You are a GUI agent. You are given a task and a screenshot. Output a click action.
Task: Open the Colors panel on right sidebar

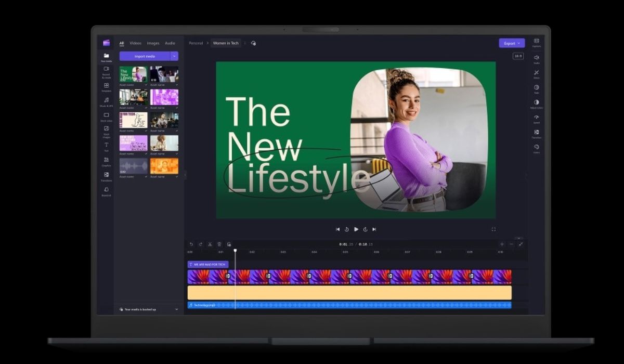(x=536, y=149)
